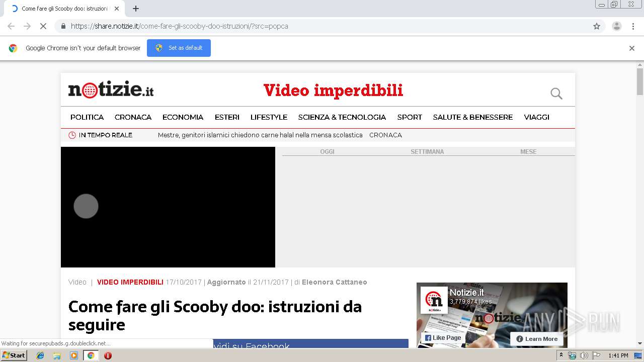Screen dimensions: 644x362
Task: Click the taskbar clock 1:41 PM
Action: tap(618, 355)
